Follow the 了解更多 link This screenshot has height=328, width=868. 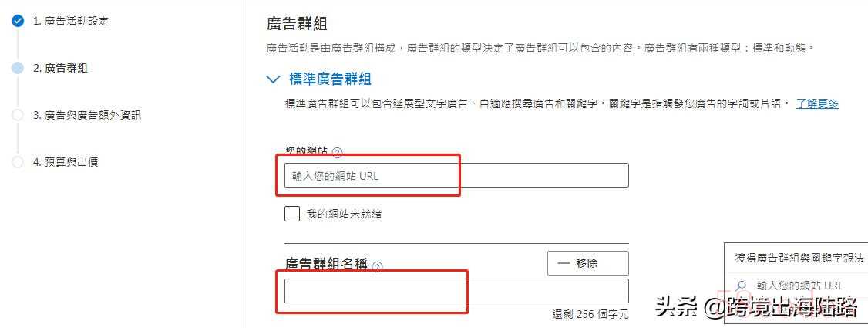817,103
